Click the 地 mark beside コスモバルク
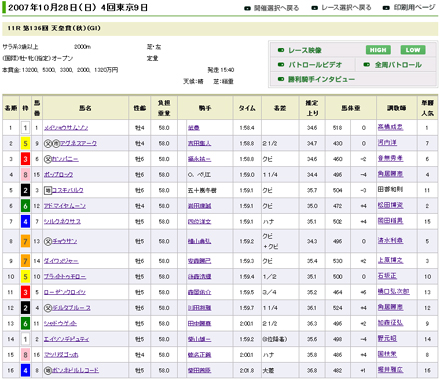440x380 pixels. 48,190
